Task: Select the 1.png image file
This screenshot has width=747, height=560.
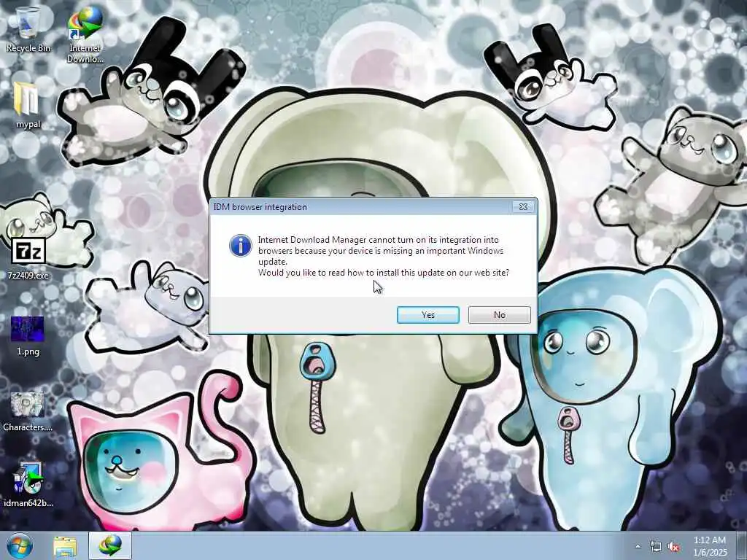Action: 28,335
